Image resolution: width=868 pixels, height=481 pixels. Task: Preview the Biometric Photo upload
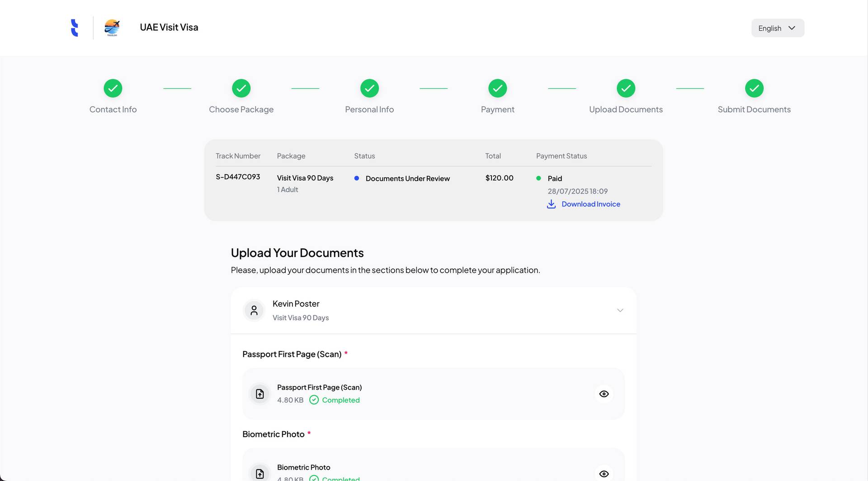pos(604,473)
